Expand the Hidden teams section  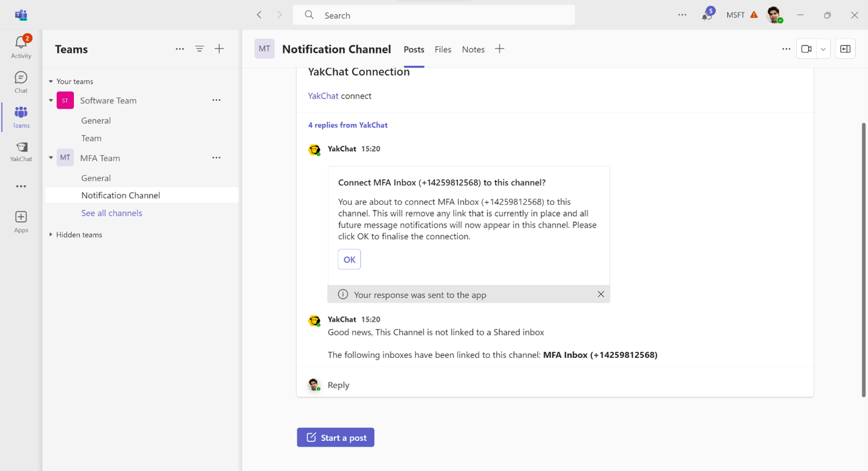[x=51, y=235]
